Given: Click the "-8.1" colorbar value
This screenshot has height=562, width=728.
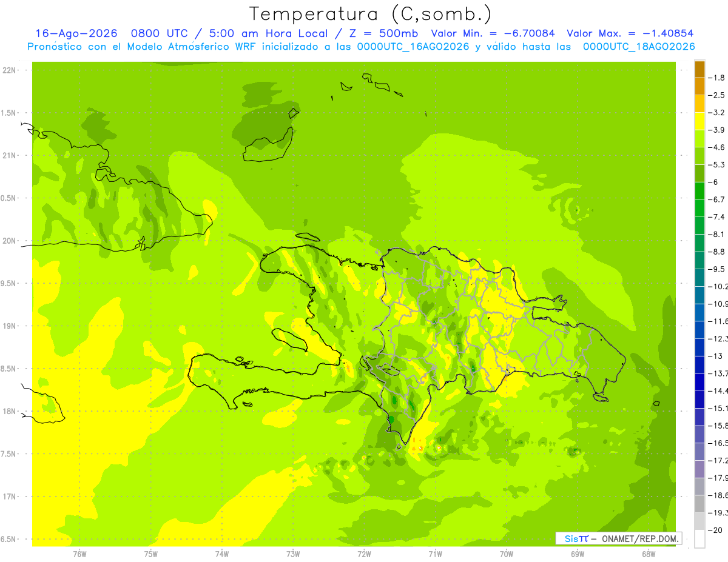Looking at the screenshot, I should coord(716,235).
